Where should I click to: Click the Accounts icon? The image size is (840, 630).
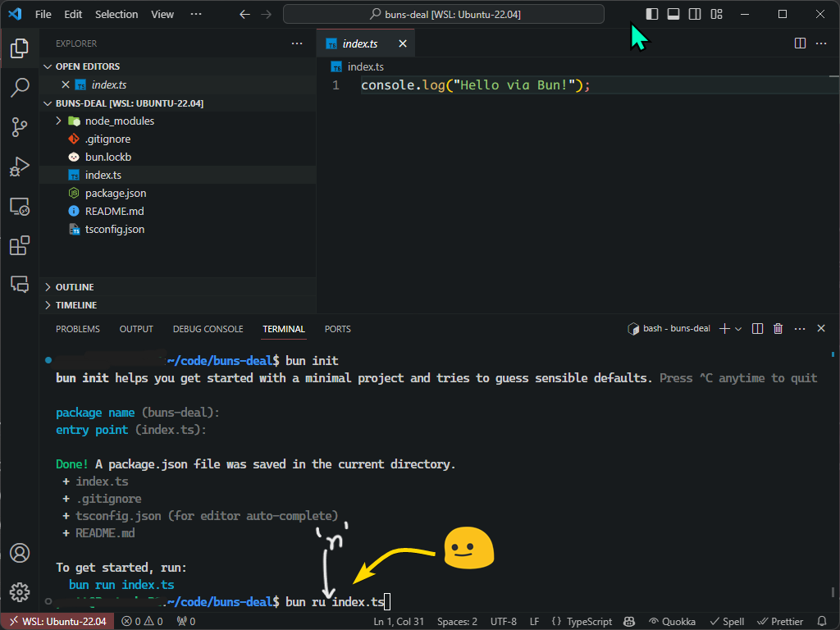click(20, 553)
